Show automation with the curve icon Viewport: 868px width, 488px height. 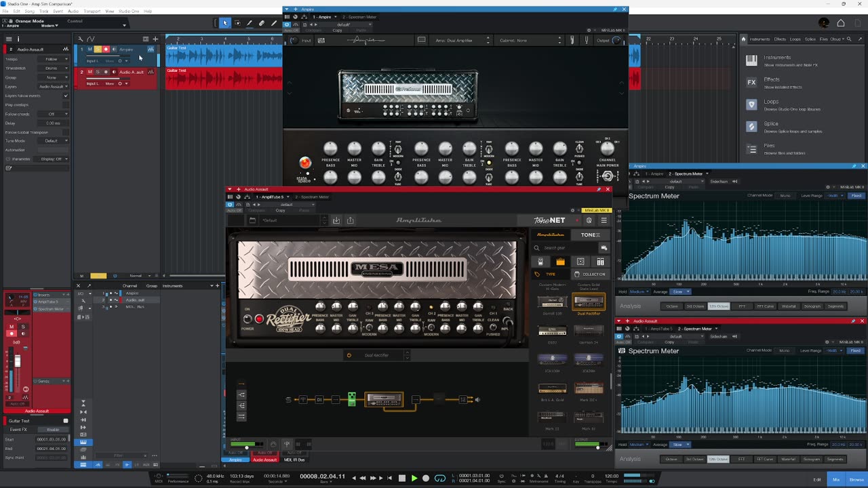91,39
